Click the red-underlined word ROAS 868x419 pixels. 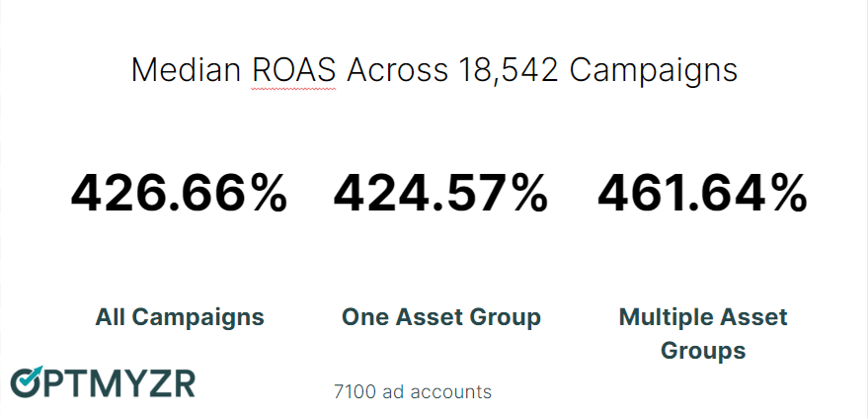(294, 70)
